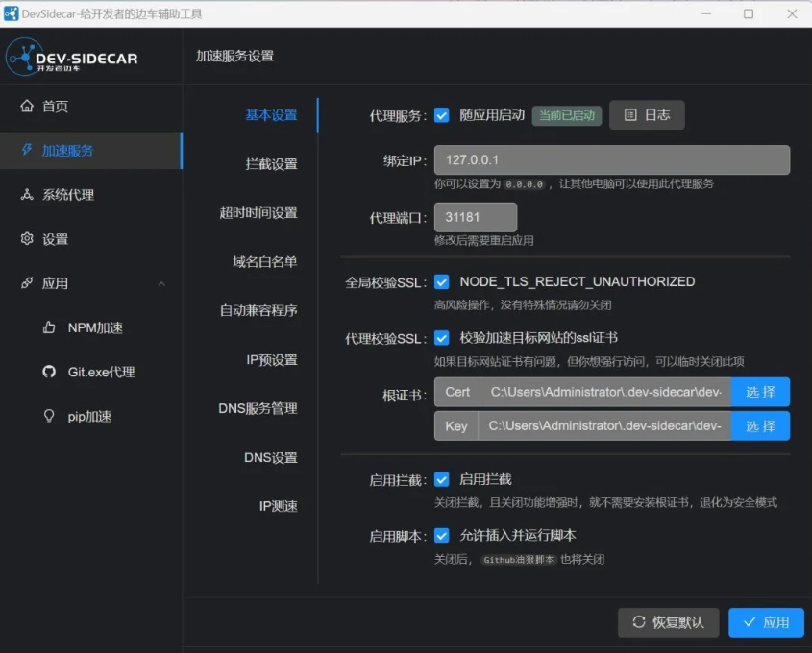Click the DEV-SIDECAR logo
This screenshot has height=653, width=812.
pyautogui.click(x=72, y=57)
